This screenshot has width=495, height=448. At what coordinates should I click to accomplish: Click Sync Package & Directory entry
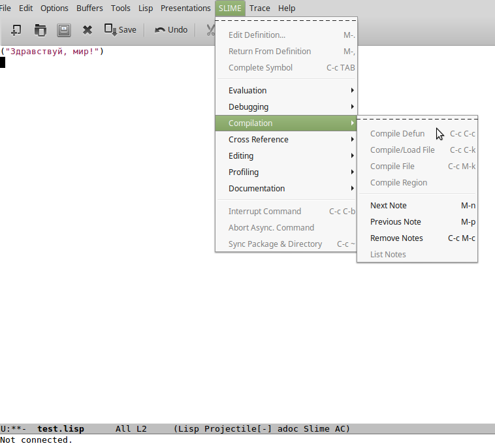[x=286, y=244]
